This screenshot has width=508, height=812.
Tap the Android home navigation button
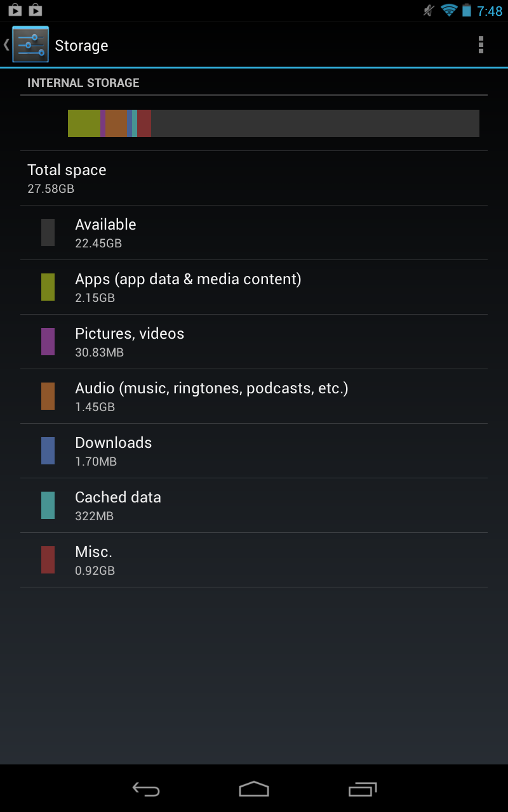254,789
